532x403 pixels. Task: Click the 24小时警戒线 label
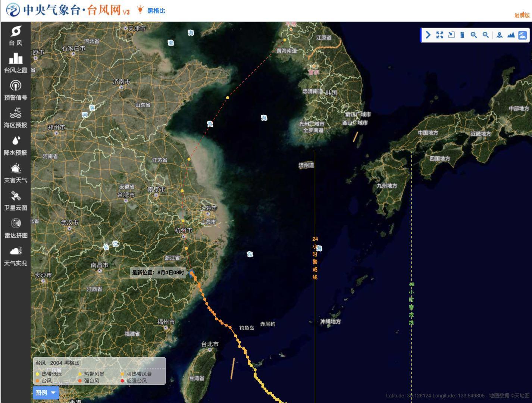[315, 258]
